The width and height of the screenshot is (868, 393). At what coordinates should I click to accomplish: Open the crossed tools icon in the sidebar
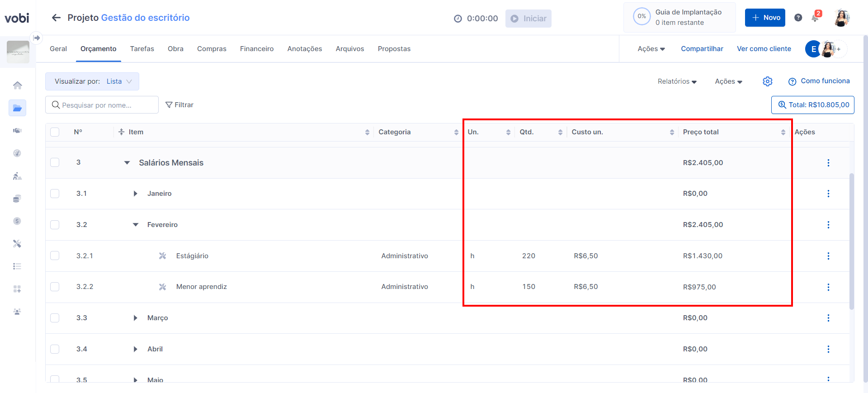click(17, 244)
